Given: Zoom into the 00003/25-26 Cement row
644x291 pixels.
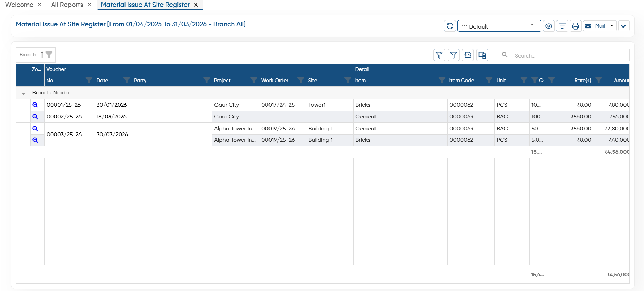Looking at the screenshot, I should pyautogui.click(x=35, y=129).
